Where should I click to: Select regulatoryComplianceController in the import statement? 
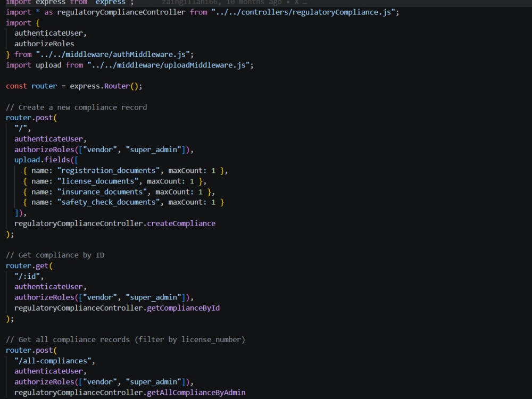point(121,12)
